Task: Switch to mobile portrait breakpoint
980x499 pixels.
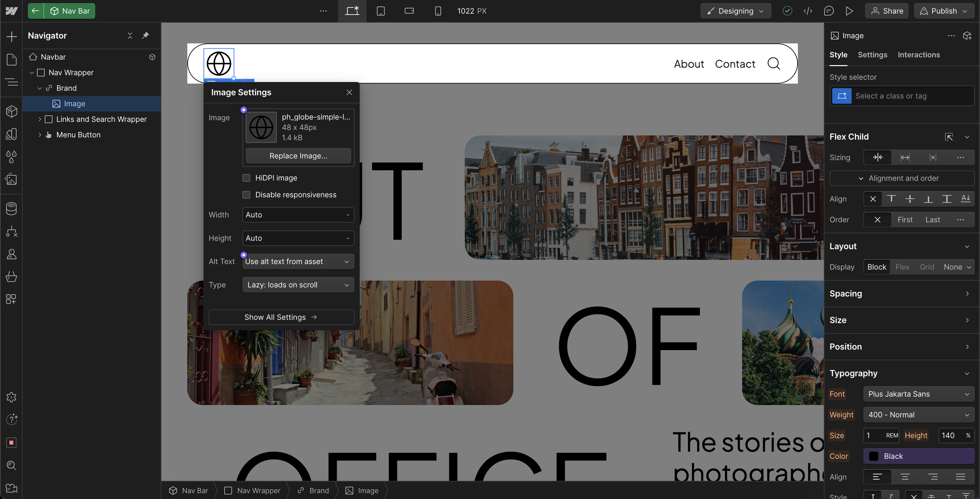Action: [438, 11]
